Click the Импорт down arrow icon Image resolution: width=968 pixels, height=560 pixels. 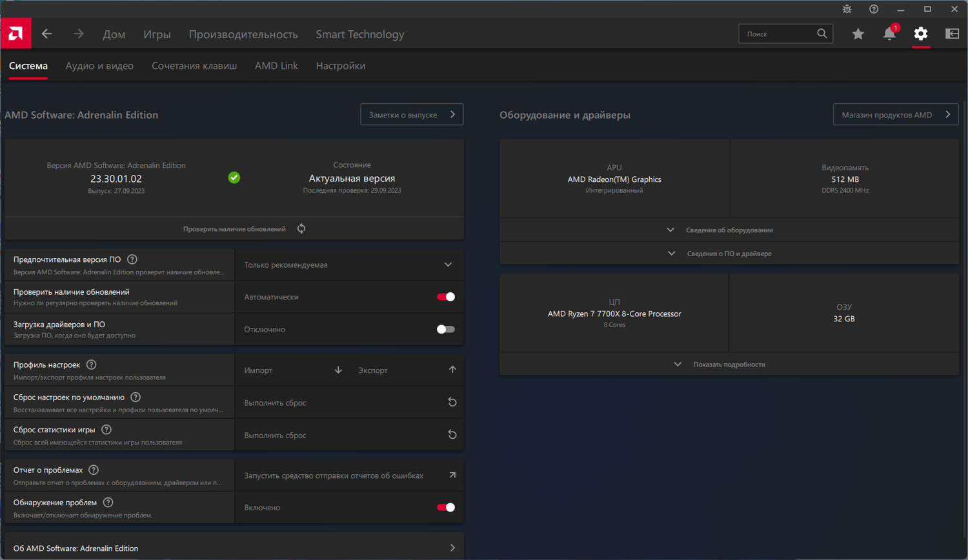(x=338, y=370)
